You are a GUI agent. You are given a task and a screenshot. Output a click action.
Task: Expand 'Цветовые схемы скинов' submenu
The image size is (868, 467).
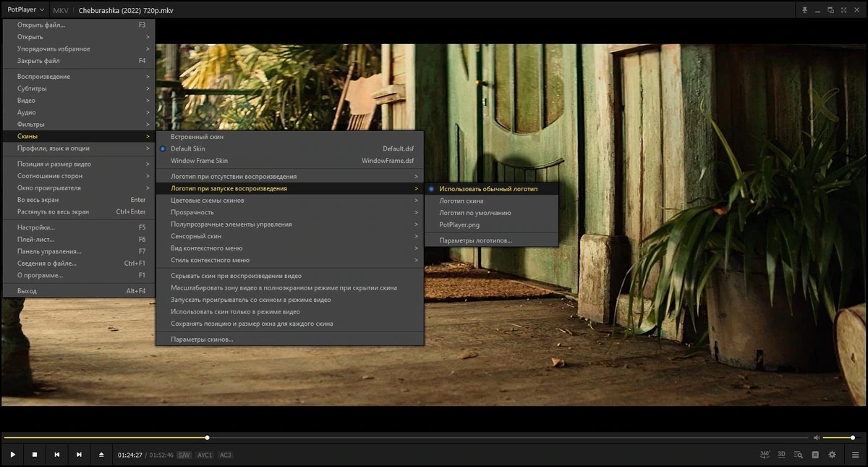290,200
